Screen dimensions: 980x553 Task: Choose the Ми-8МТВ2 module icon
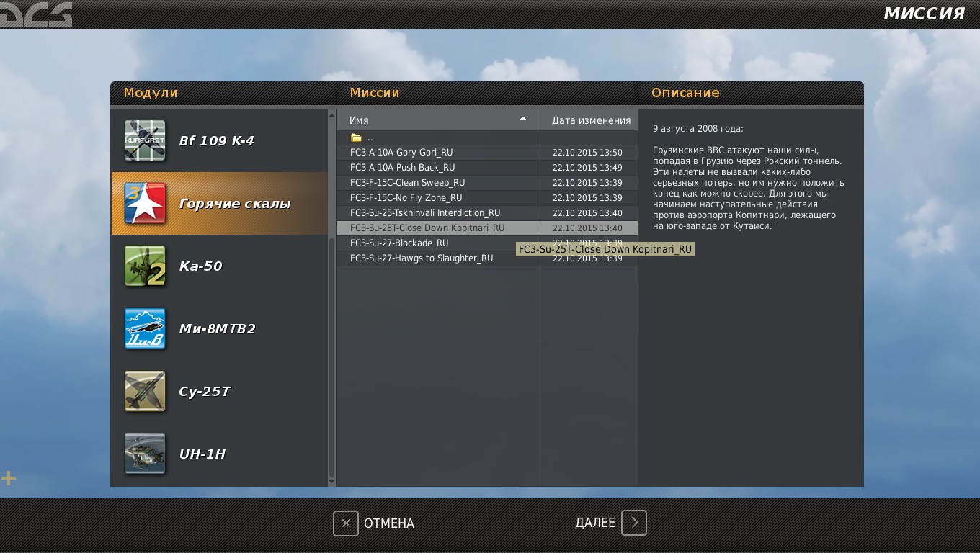point(145,329)
